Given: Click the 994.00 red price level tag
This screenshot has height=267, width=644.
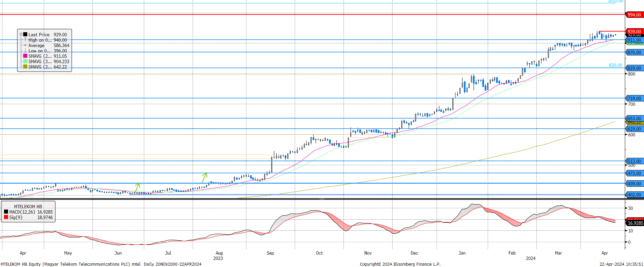Looking at the screenshot, I should tap(635, 15).
